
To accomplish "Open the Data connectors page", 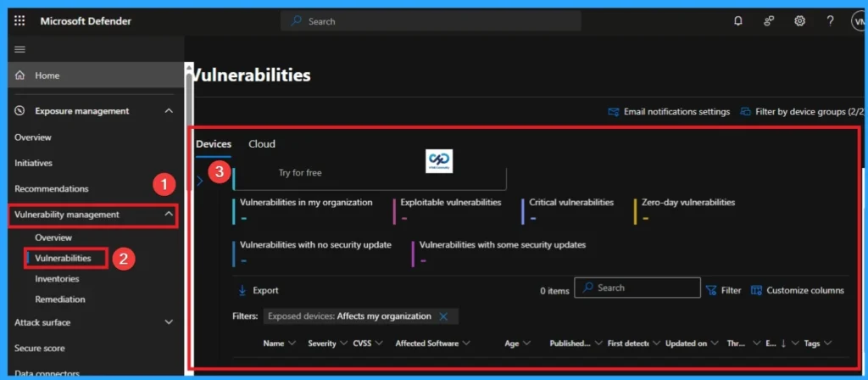I will (x=47, y=374).
